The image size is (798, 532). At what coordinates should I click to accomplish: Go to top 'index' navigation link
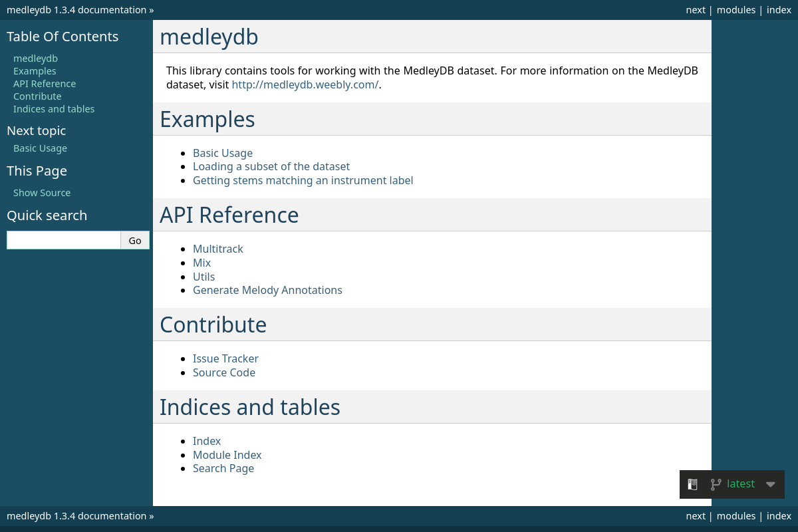779,10
